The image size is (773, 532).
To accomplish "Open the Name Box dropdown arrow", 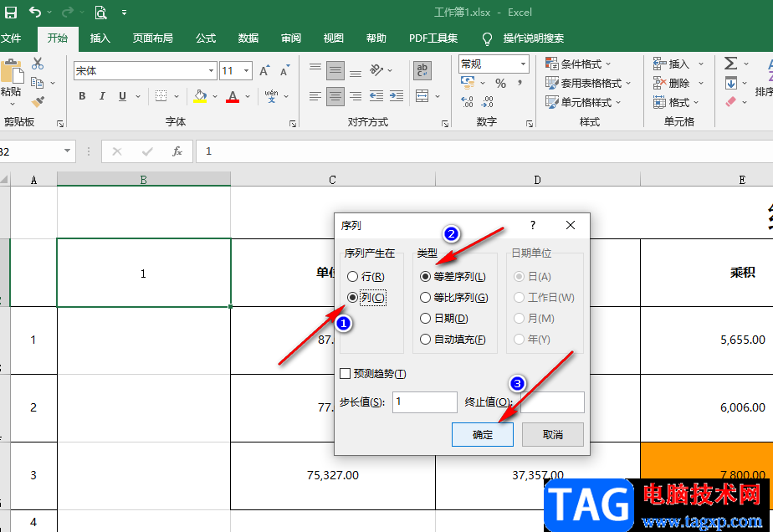I will tap(67, 151).
